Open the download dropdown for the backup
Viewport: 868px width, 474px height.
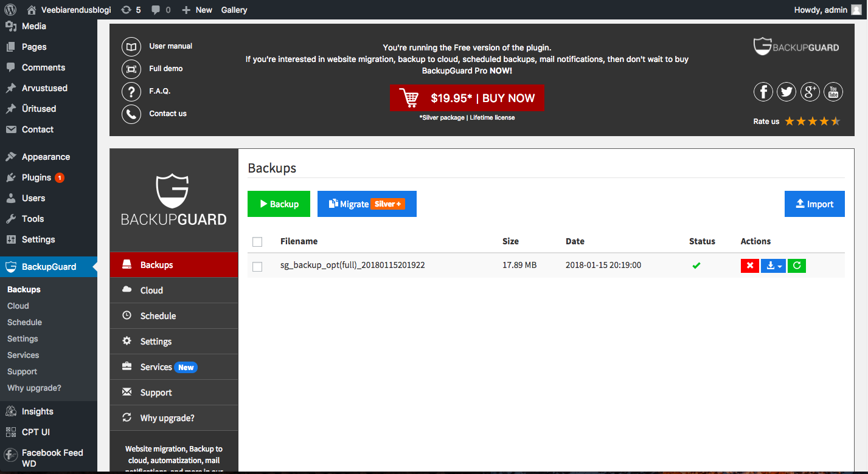click(x=773, y=266)
